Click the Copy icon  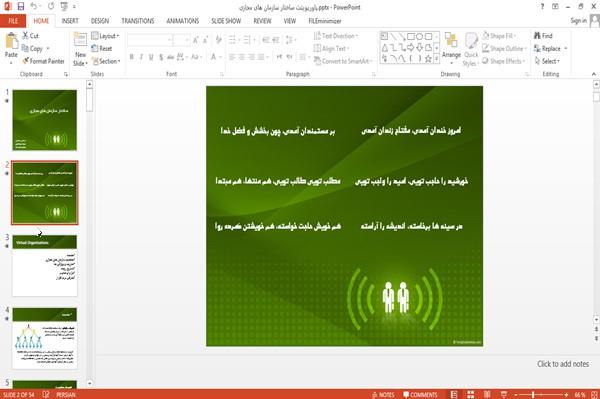(25, 48)
